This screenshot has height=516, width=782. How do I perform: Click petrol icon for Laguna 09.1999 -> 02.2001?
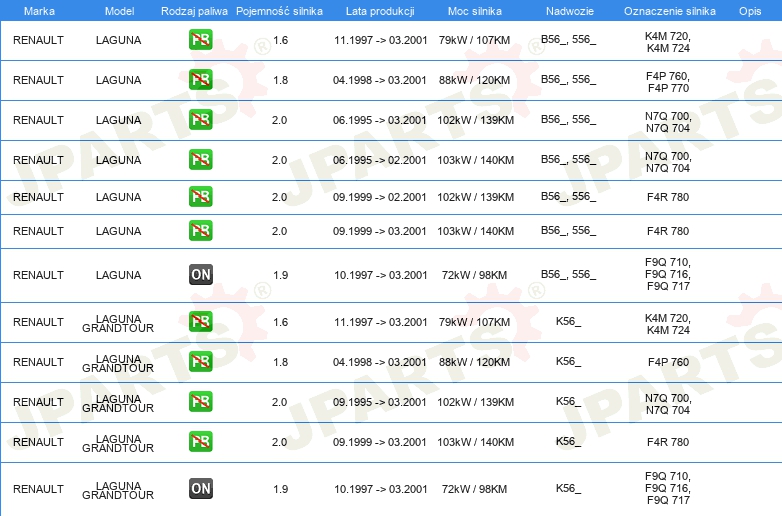[201, 196]
